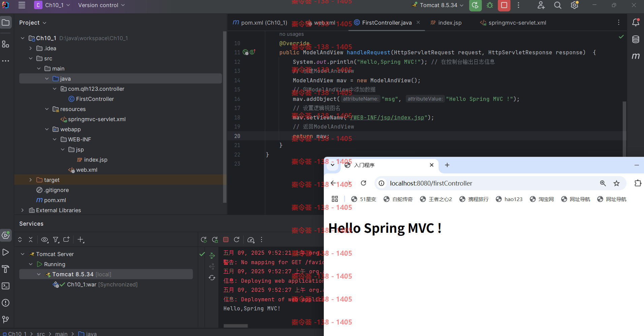Screen dimensions: 644x336
Task: Open the hao123 bookmark
Action: 509,199
